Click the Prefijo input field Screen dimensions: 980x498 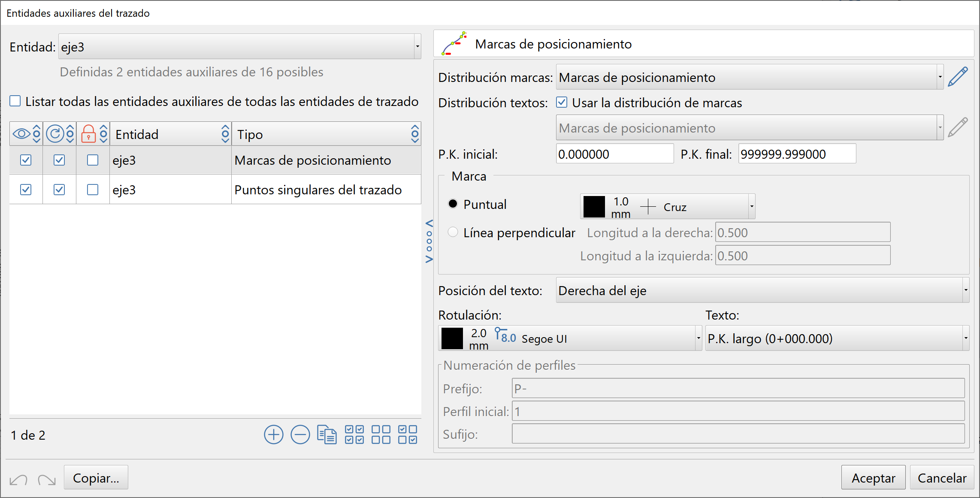738,388
